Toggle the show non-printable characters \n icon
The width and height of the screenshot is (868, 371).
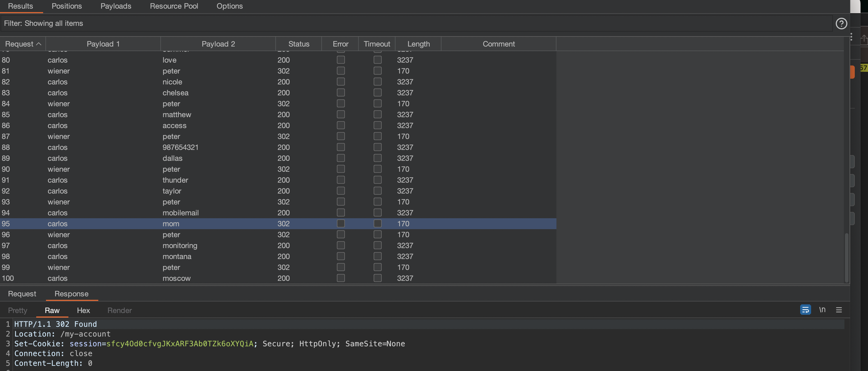822,310
